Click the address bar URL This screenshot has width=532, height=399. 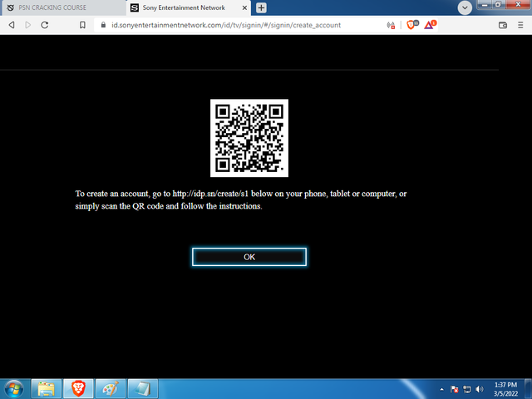(x=226, y=25)
